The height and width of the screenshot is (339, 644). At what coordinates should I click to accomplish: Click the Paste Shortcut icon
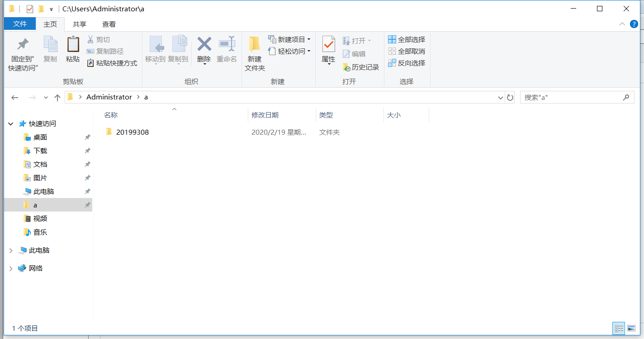click(90, 63)
